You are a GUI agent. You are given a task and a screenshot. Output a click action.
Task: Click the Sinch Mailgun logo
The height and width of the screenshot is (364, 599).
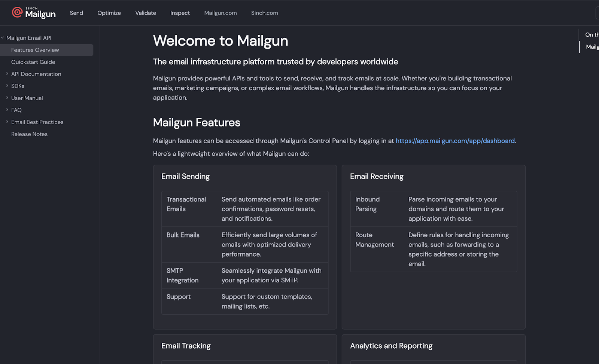tap(34, 13)
